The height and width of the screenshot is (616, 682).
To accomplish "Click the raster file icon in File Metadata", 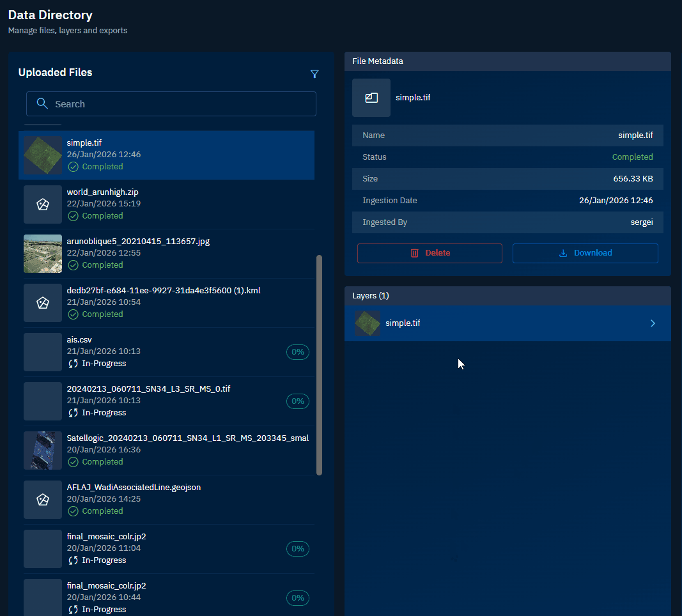I will click(371, 98).
